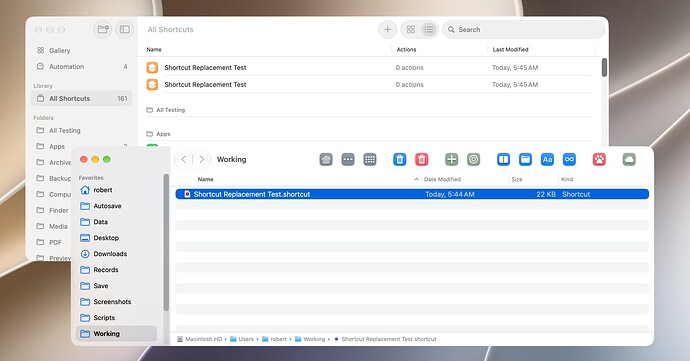Click the new folder icon in Shortcuts sidebar header
Viewport: 690px width, 361px height.
(x=103, y=29)
